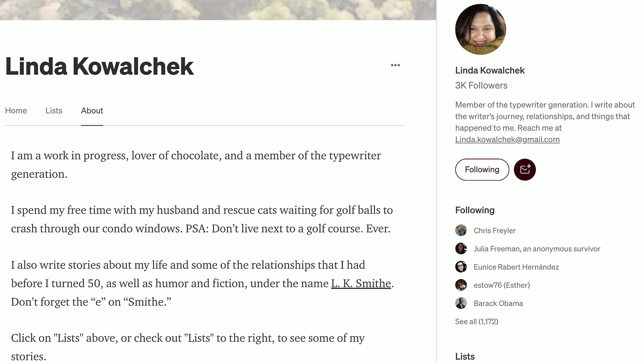Viewport: 644px width, 363px height.
Task: Click Linda Kowalchek name in sidebar
Action: (x=490, y=70)
